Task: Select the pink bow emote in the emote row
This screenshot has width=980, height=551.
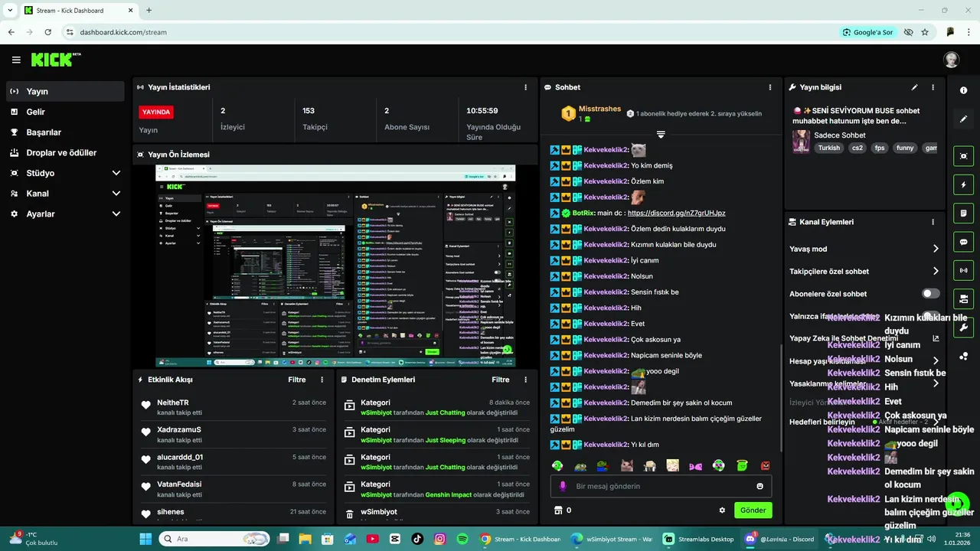Action: click(x=695, y=465)
